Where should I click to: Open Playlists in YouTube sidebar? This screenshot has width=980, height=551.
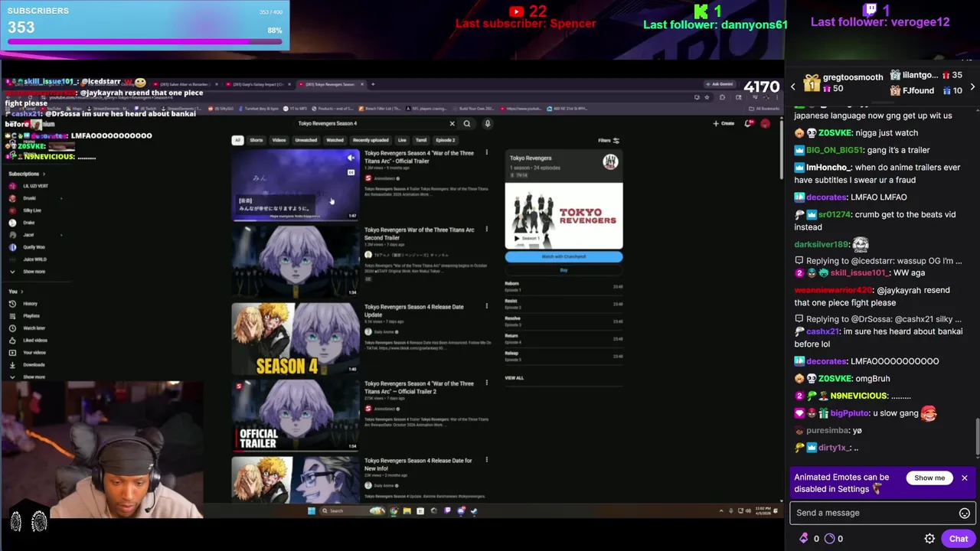31,316
